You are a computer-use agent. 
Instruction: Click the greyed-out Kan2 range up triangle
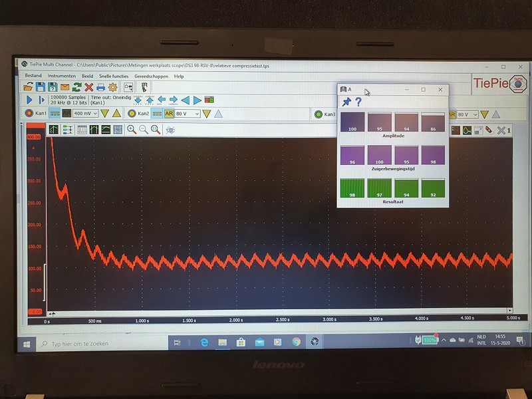click(219, 114)
